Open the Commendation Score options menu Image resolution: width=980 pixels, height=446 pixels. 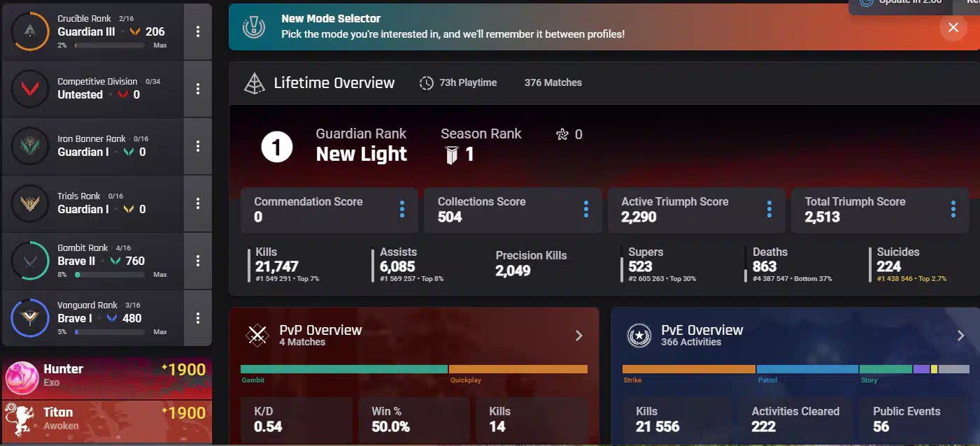[402, 209]
